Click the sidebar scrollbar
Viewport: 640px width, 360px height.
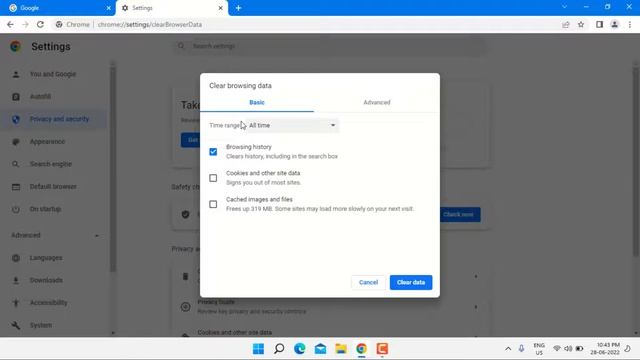pyautogui.click(x=113, y=169)
